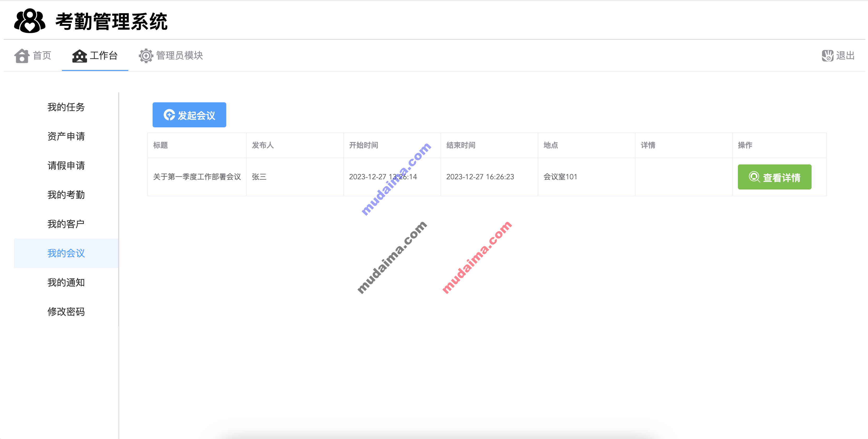Viewport: 868px width, 439px height.
Task: Click the end time 2023-12-27 16:26:23
Action: [480, 177]
